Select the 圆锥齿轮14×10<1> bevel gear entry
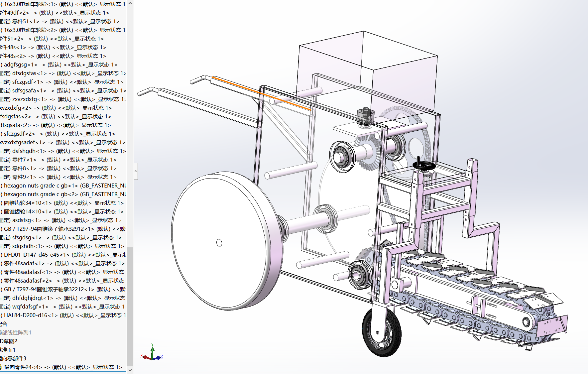The image size is (588, 374). tap(62, 211)
